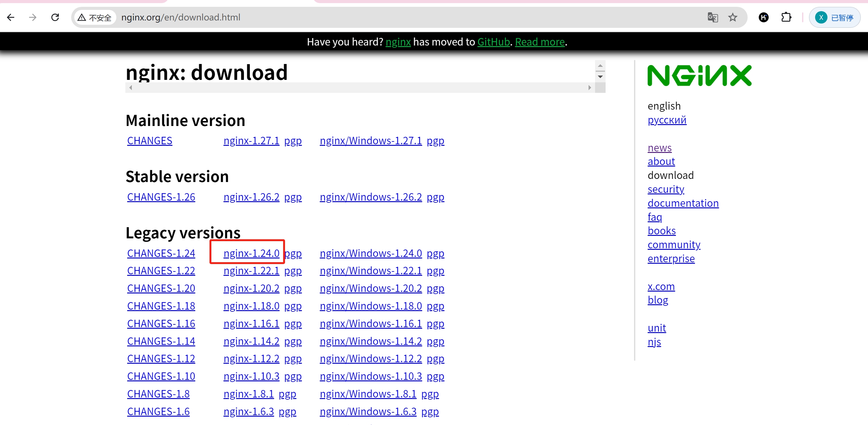Open the news sidebar link
Image resolution: width=868 pixels, height=425 pixels.
[x=659, y=148]
